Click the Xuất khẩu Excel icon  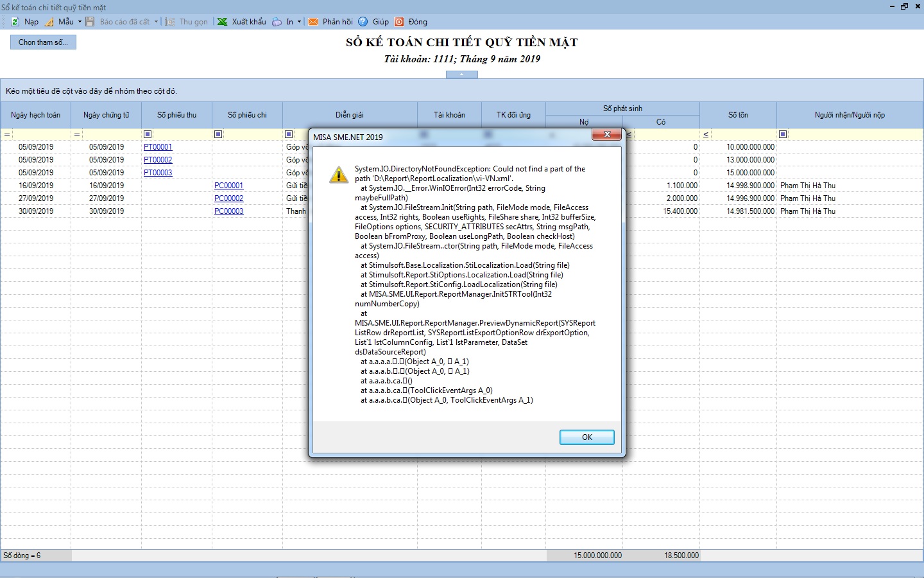point(222,22)
